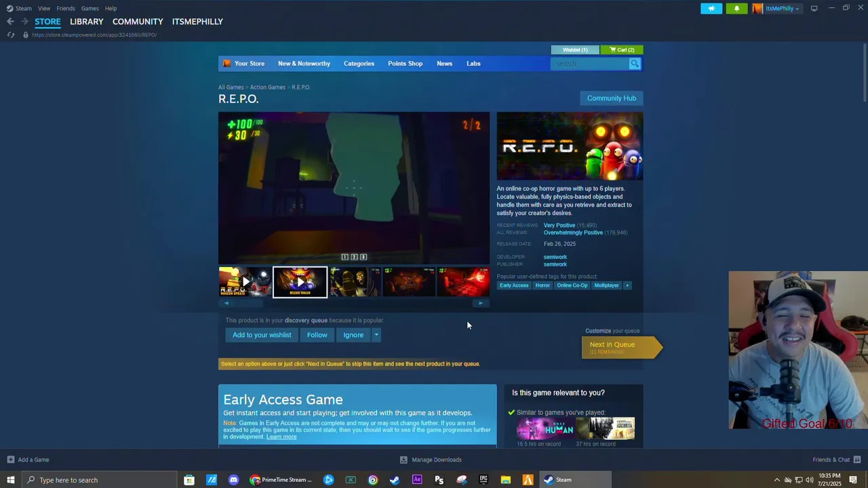Switch to Big Picture mode icon
Viewport: 868px width, 488px height.
click(814, 8)
